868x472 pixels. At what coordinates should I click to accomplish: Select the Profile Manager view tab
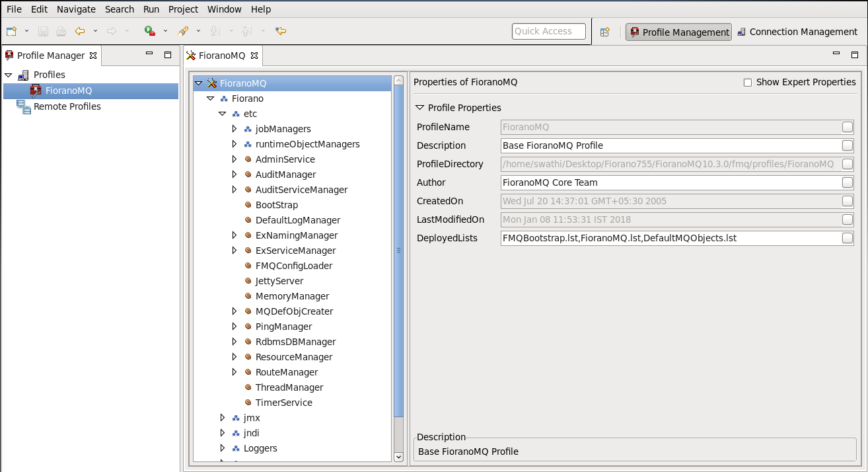pos(51,56)
